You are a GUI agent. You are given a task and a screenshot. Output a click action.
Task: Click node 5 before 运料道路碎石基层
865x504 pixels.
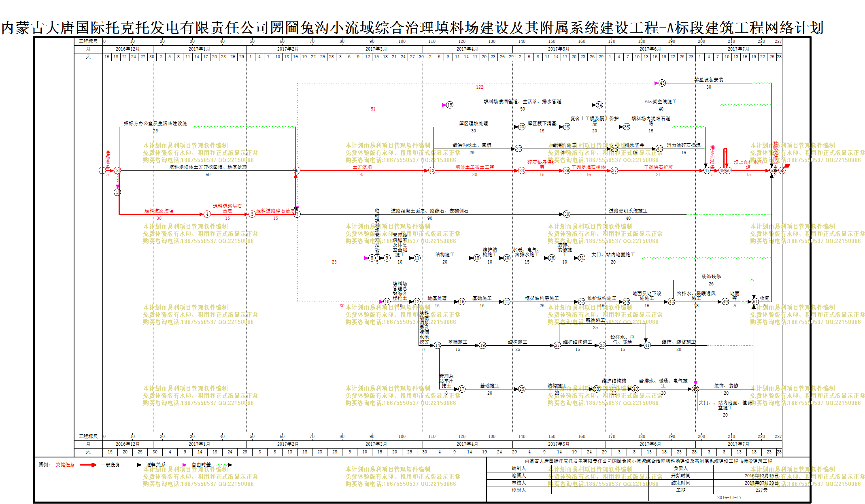click(252, 214)
